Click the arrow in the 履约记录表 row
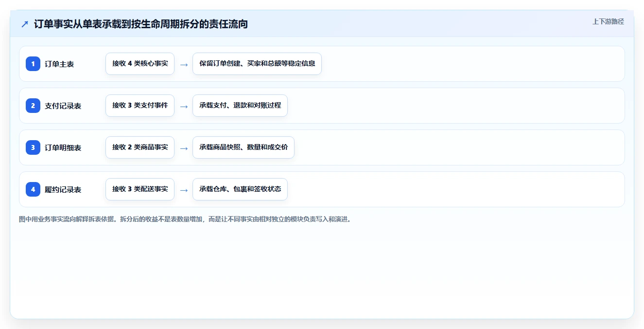644x329 pixels. 184,190
